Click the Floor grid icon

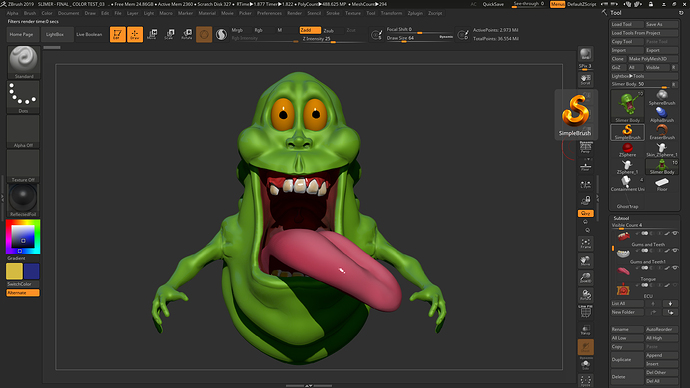(585, 167)
